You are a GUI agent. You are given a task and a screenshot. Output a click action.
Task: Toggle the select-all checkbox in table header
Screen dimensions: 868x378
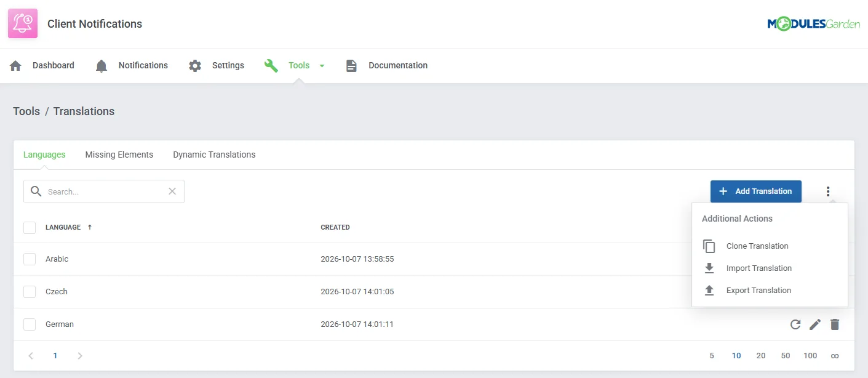(x=30, y=228)
